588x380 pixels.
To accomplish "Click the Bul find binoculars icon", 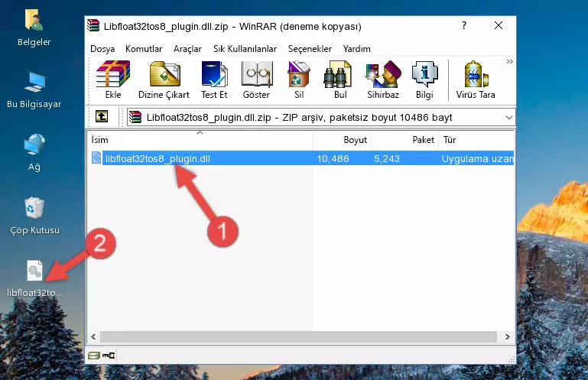I will pos(340,80).
